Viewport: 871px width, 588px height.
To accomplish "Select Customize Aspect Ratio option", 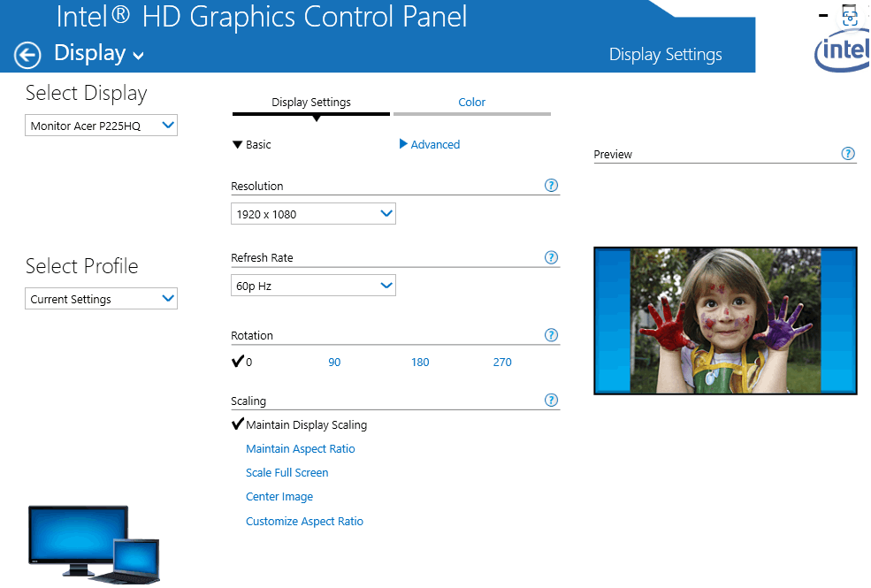I will click(304, 521).
